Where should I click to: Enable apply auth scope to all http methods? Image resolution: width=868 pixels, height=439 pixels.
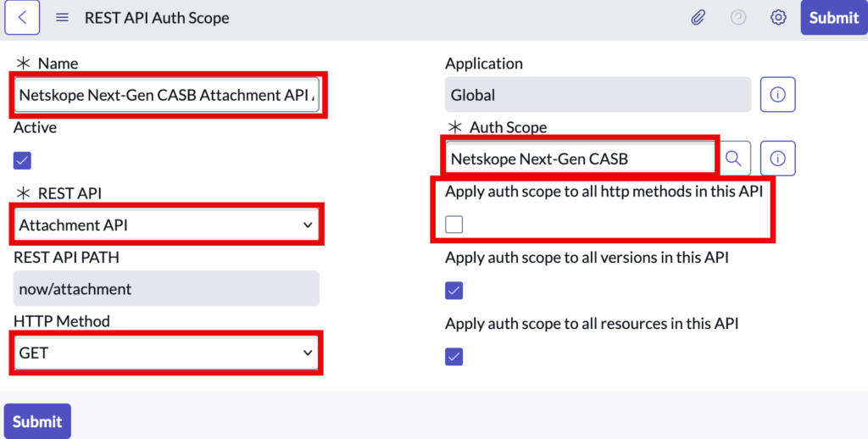click(x=454, y=225)
